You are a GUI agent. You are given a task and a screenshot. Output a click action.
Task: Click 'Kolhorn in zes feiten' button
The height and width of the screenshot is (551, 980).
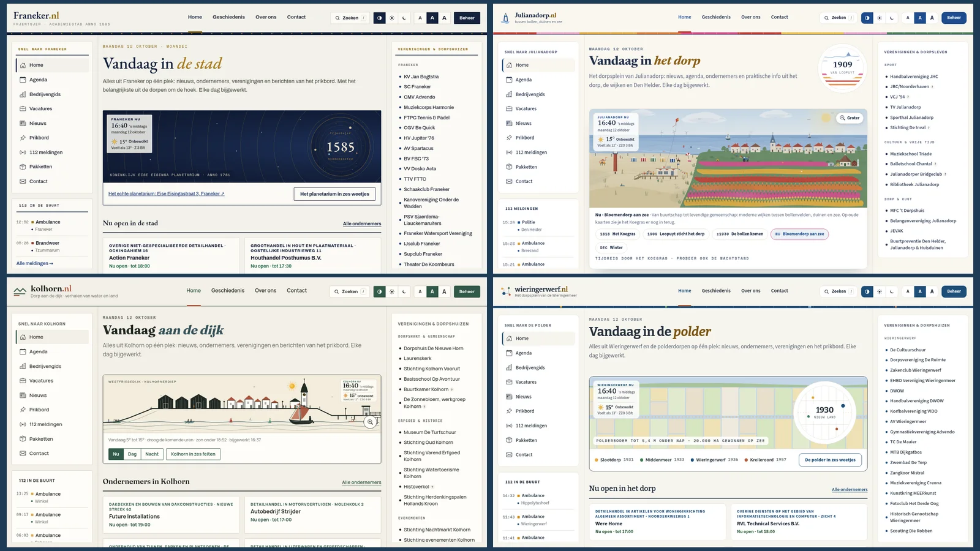tap(194, 454)
